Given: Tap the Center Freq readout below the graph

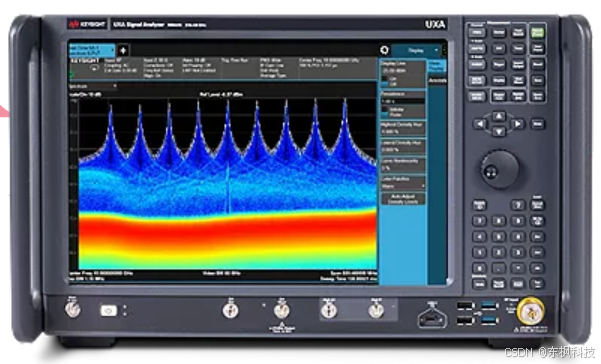Looking at the screenshot, I should (101, 274).
